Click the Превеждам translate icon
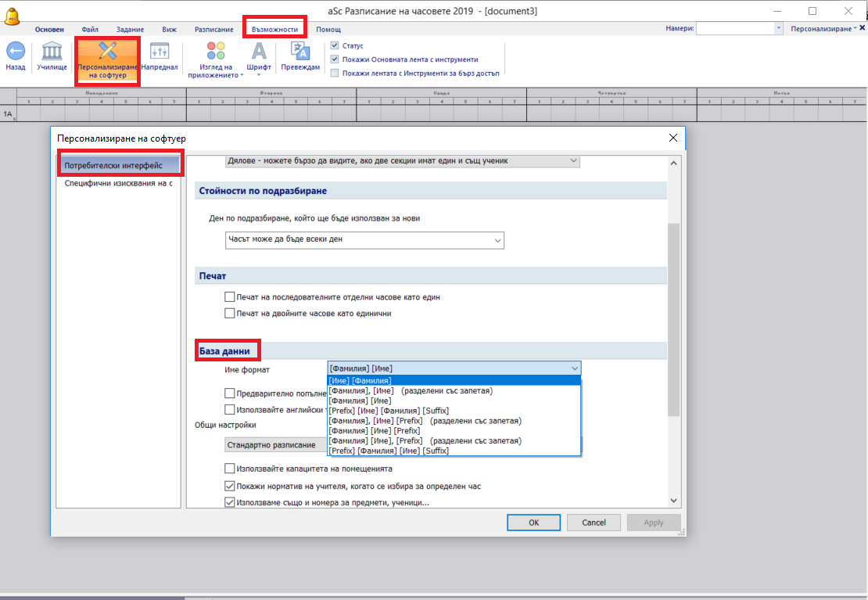This screenshot has width=868, height=600. pyautogui.click(x=300, y=52)
